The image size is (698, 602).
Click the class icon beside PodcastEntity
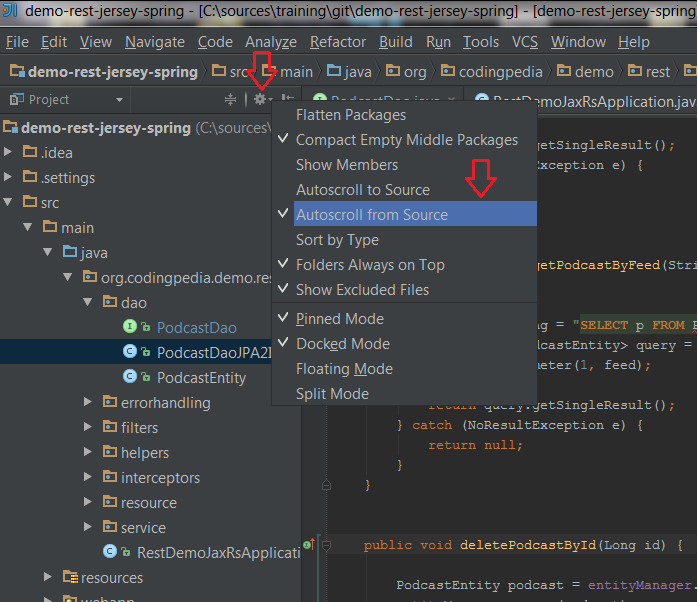[130, 377]
